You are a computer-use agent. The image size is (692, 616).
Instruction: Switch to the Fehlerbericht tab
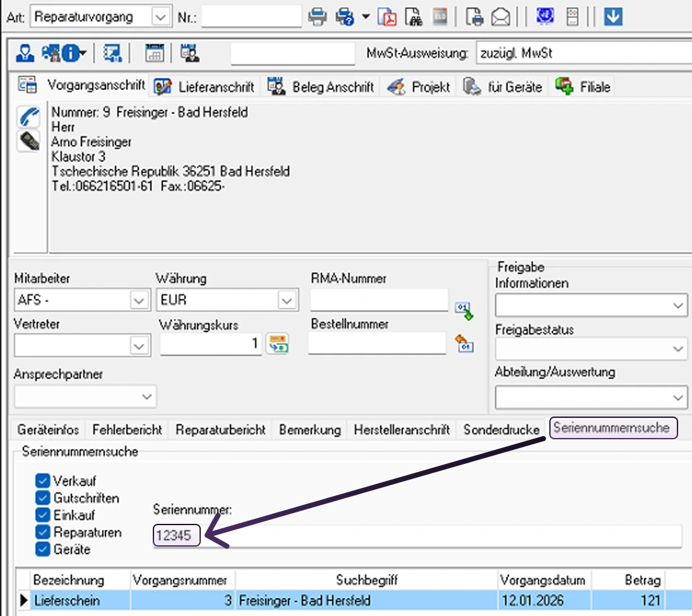pyautogui.click(x=127, y=430)
